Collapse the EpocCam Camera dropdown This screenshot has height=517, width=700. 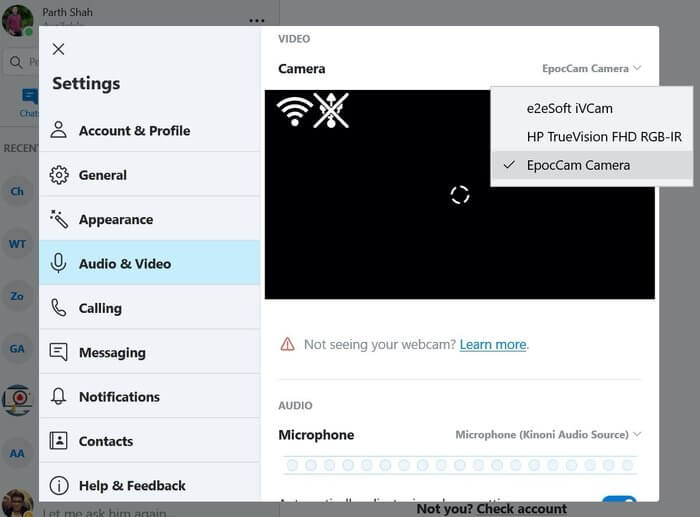pos(592,68)
